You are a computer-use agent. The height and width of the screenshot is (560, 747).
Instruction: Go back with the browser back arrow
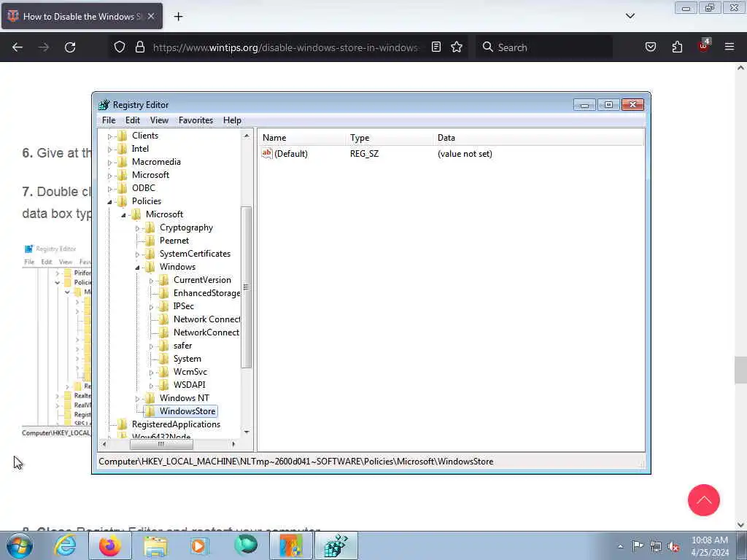click(x=18, y=47)
